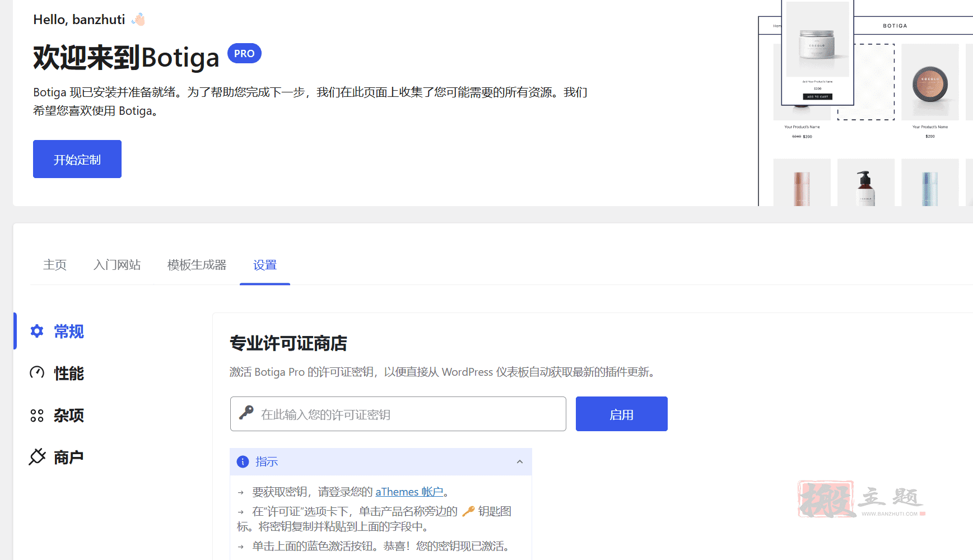The height and width of the screenshot is (560, 973).
Task: Focus the license key input field
Action: point(398,414)
